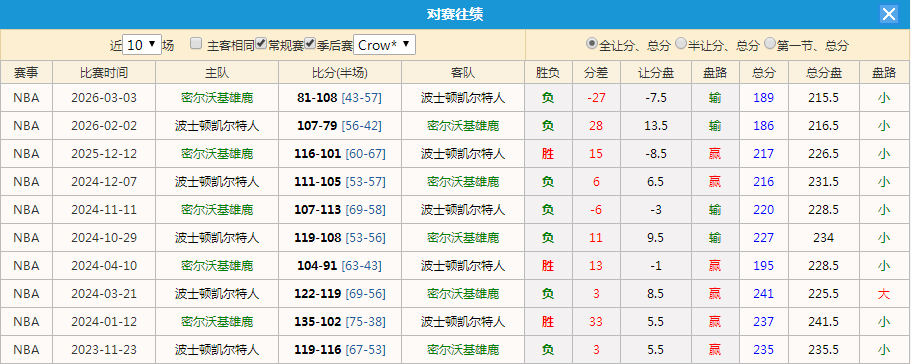Uncheck the 常规赛 checkbox
Viewport: 911px width, 364px height.
tap(261, 43)
